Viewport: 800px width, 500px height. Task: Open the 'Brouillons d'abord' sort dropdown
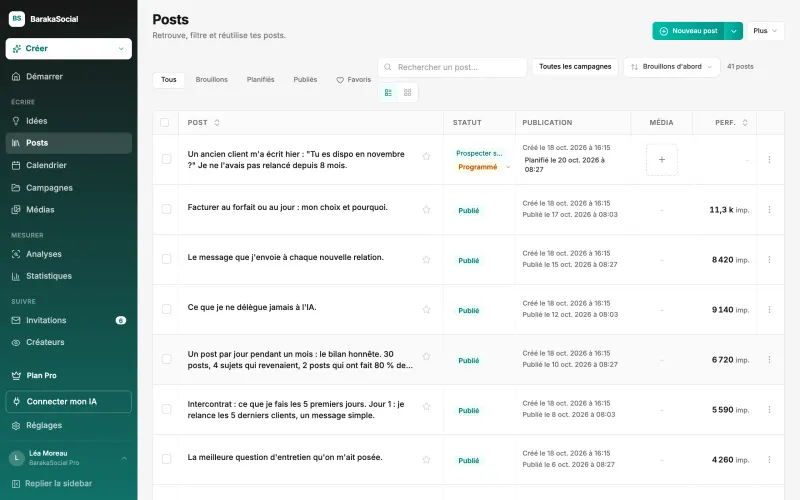click(x=671, y=67)
